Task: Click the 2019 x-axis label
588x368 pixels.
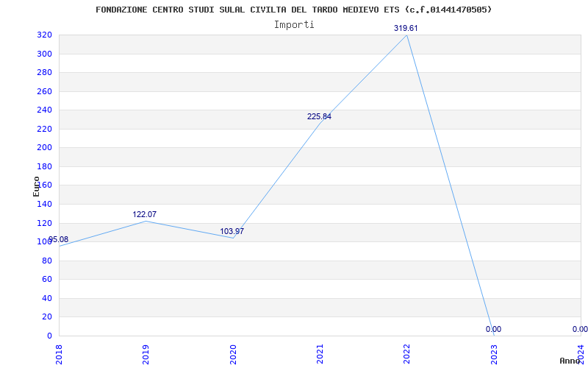Action: [146, 355]
